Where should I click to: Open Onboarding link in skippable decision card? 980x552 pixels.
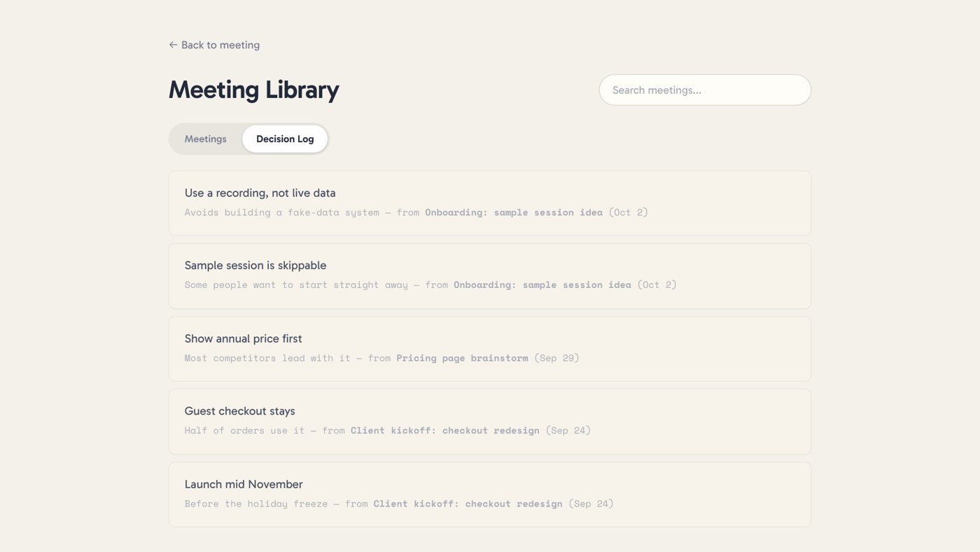point(542,285)
